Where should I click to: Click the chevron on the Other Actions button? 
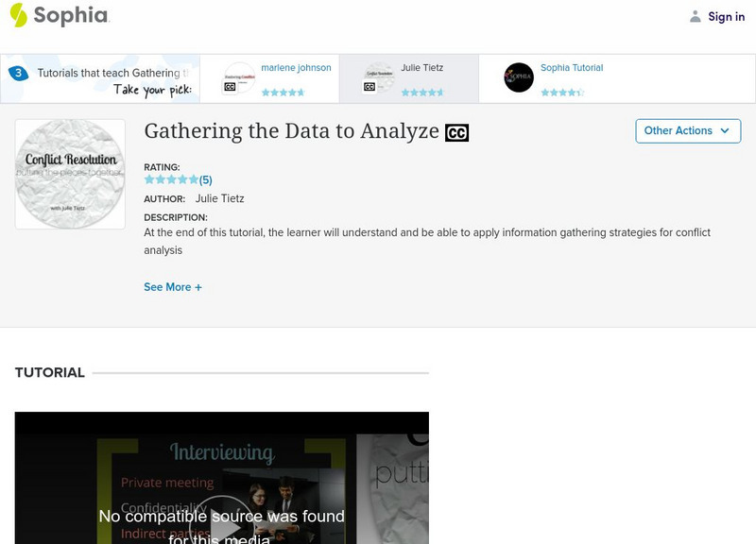click(x=725, y=131)
